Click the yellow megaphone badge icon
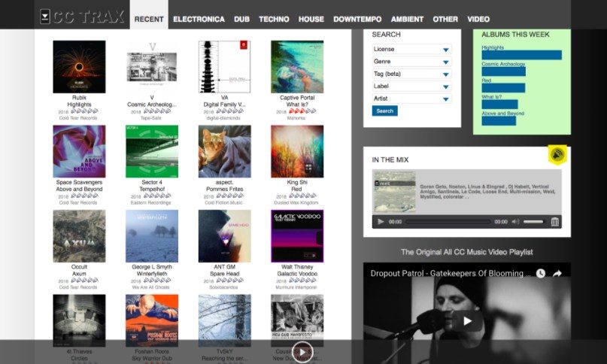 click(557, 154)
